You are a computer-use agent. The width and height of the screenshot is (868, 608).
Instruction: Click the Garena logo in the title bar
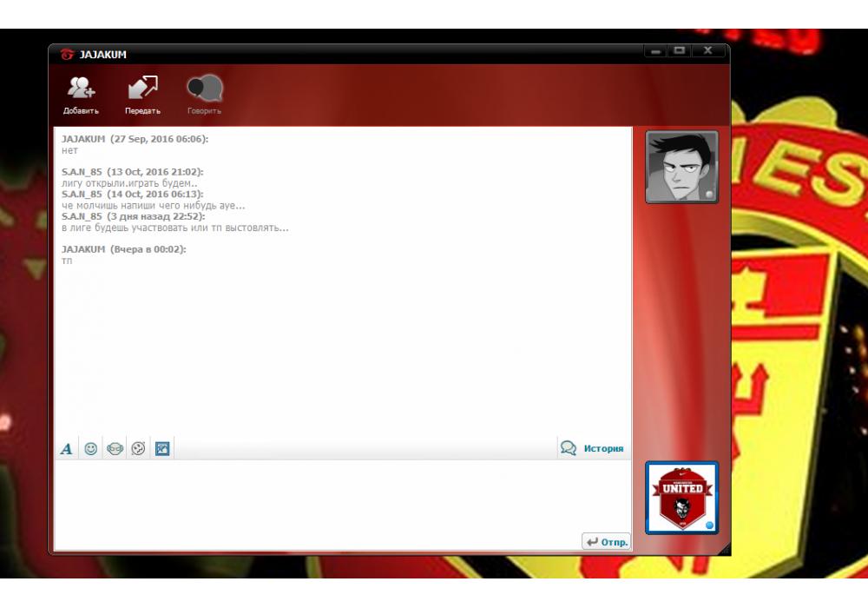(x=67, y=55)
